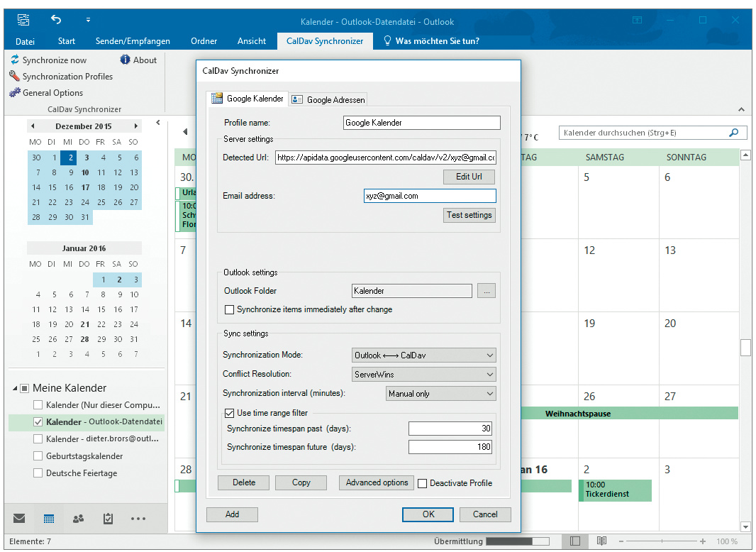Viewport: 756px width, 552px height.
Task: Switch to Calendar view icon
Action: point(49,519)
